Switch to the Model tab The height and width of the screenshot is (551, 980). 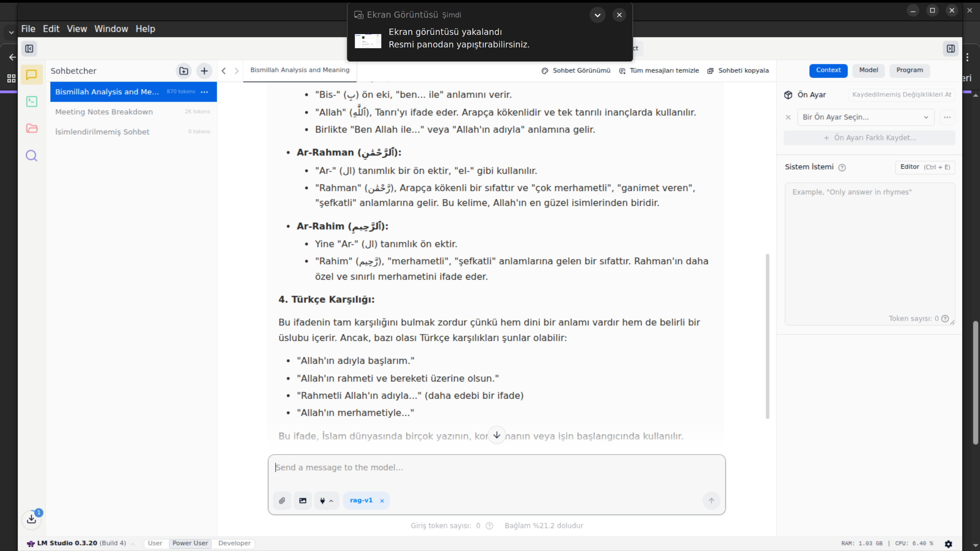coord(868,70)
